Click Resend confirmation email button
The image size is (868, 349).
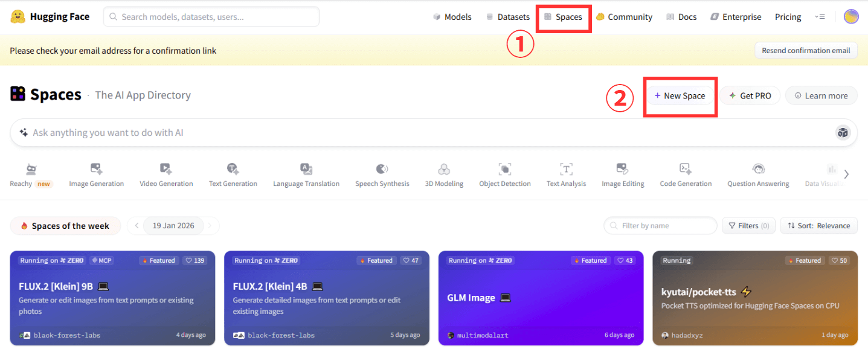coord(806,51)
